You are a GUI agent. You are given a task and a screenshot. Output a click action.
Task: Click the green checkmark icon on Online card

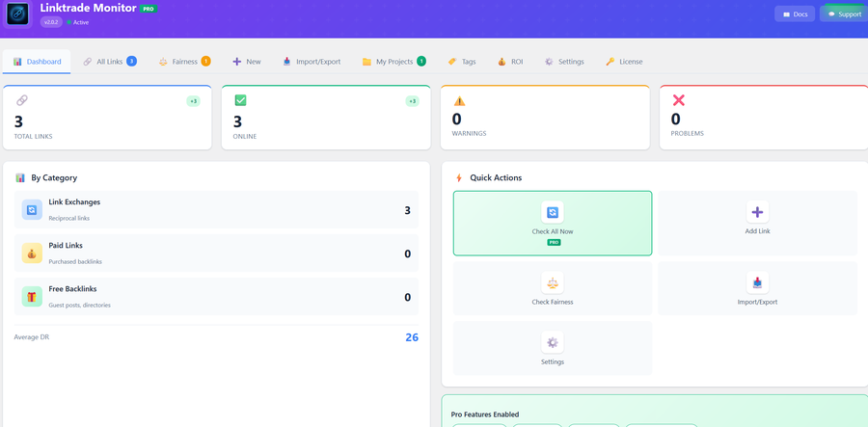pyautogui.click(x=240, y=100)
